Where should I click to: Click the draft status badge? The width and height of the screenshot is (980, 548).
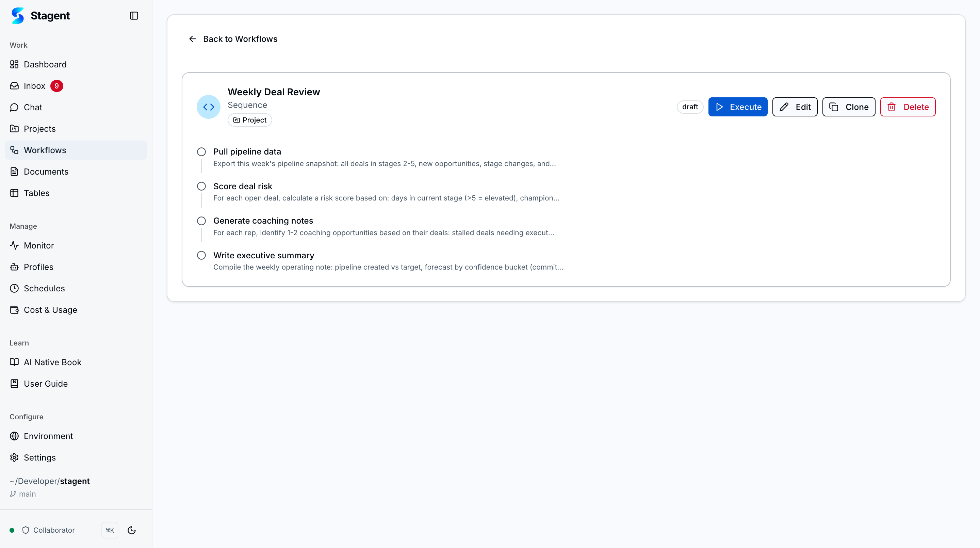(690, 107)
